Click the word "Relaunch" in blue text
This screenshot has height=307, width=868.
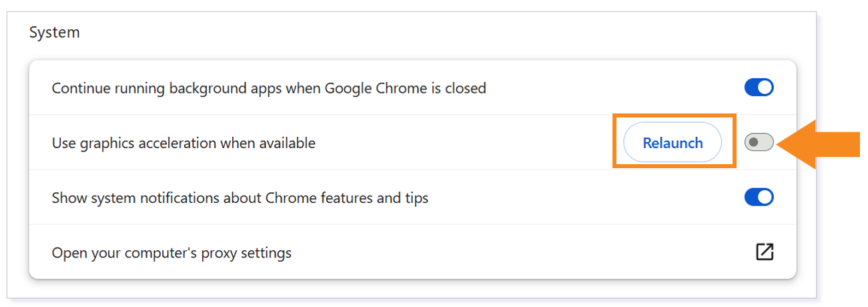tap(673, 143)
